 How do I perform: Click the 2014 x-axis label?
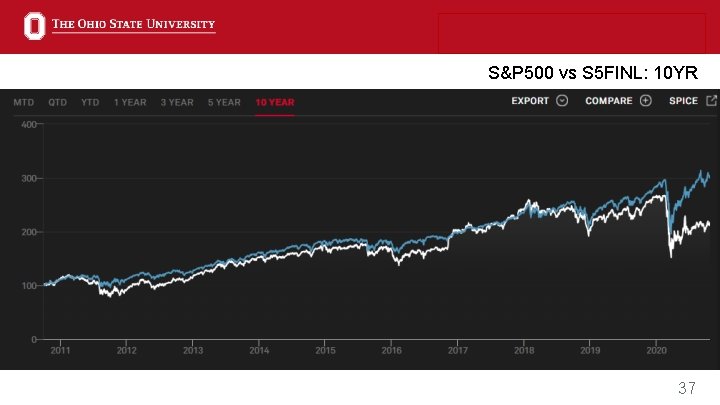(x=259, y=350)
